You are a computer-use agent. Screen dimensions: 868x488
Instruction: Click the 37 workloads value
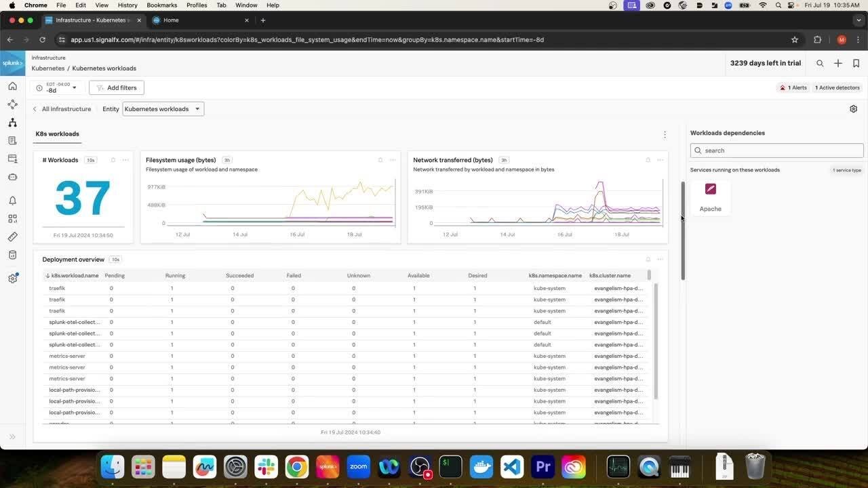(x=83, y=198)
